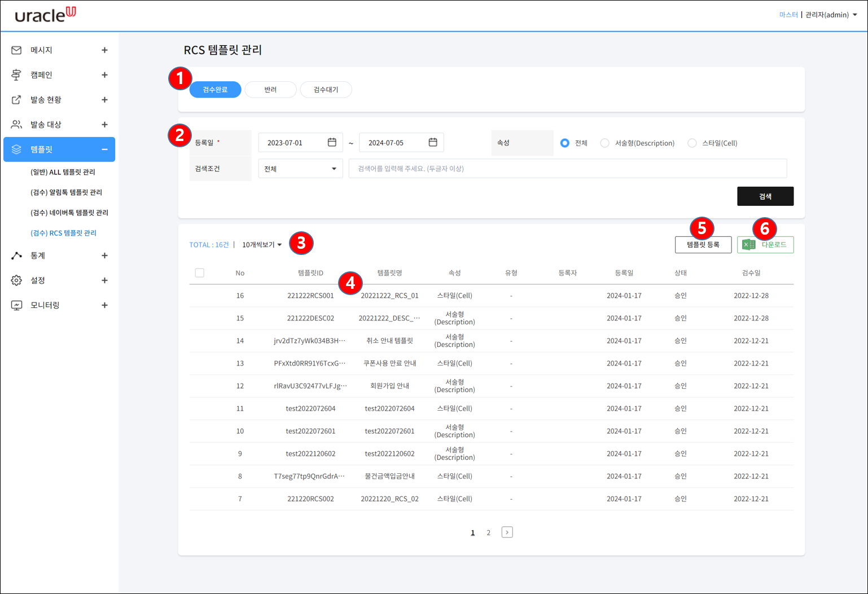Click 검수일 column header
The image size is (868, 594).
751,273
